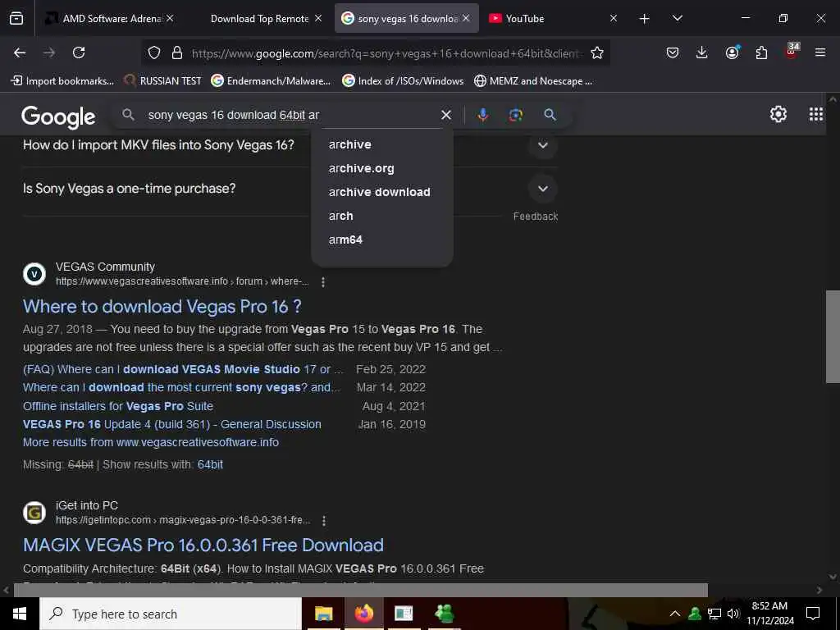Viewport: 840px width, 630px height.
Task: Open 'Where to download Vegas Pro 16 ?'
Action: pos(162,307)
